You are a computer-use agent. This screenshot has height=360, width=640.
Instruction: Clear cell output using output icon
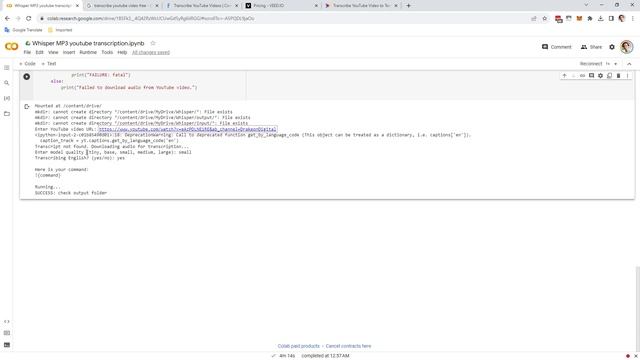[27, 107]
